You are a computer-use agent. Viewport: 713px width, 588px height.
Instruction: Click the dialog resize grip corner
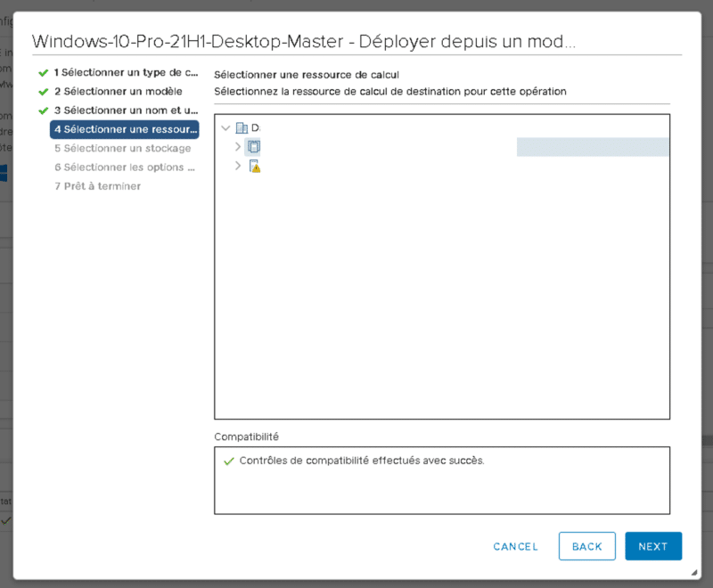(693, 572)
